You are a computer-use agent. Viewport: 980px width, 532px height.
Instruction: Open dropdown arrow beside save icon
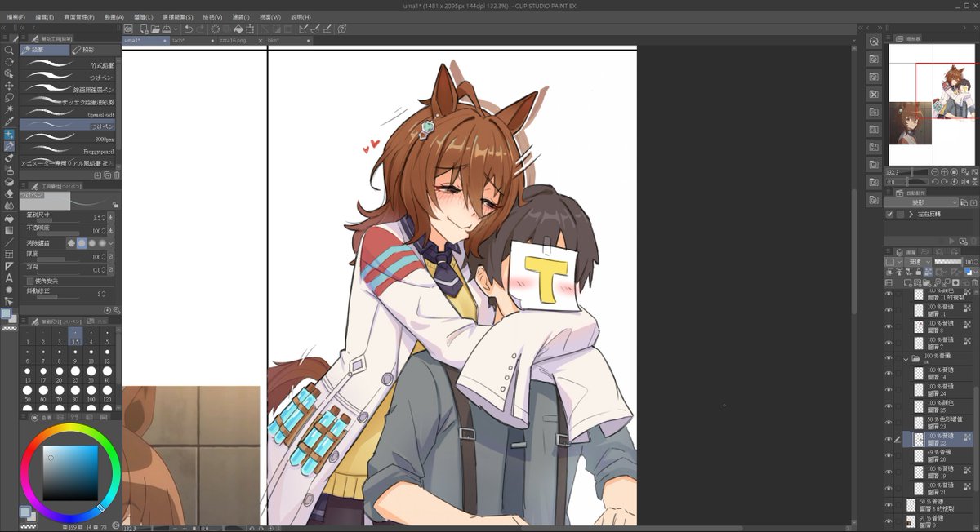pos(177,29)
